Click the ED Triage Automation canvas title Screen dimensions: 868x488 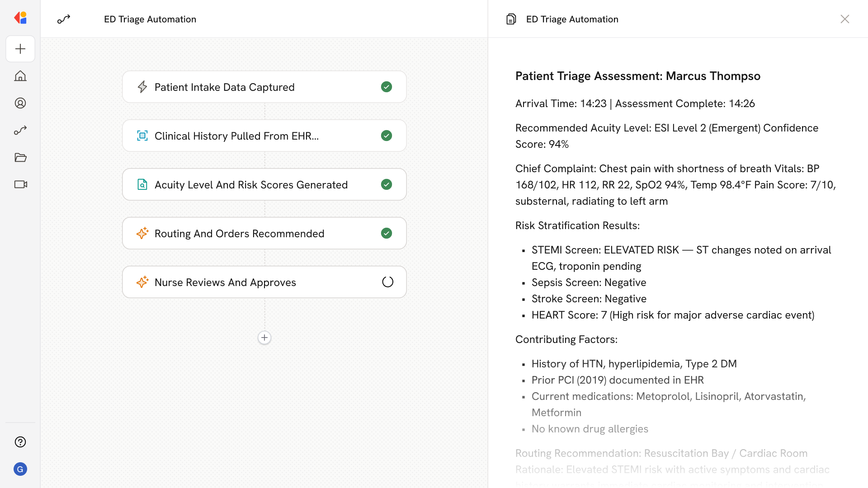[150, 19]
